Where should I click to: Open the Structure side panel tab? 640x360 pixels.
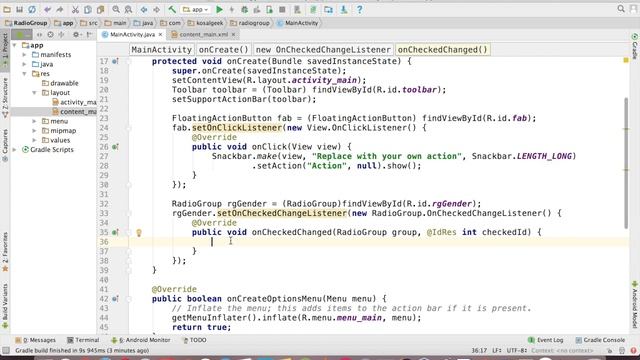pos(5,98)
